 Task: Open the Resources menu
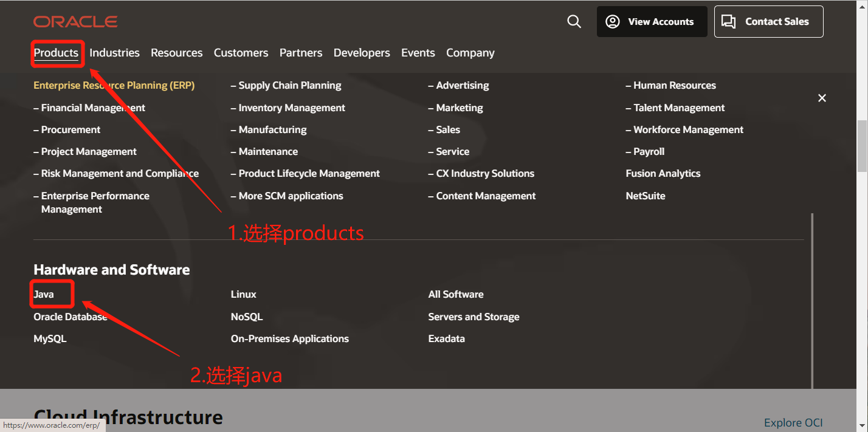coord(176,53)
